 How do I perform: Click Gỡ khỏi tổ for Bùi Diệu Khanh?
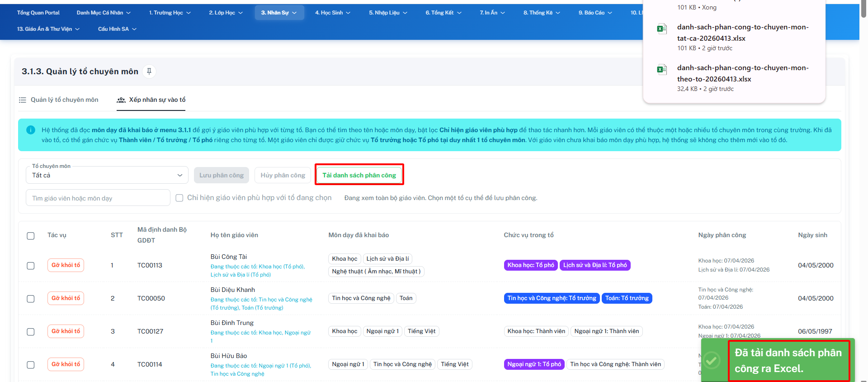66,298
